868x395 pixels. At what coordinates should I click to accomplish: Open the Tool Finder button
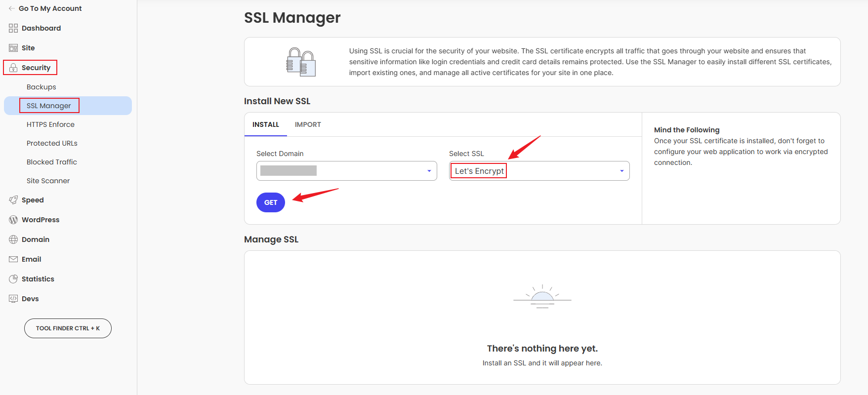coord(68,328)
